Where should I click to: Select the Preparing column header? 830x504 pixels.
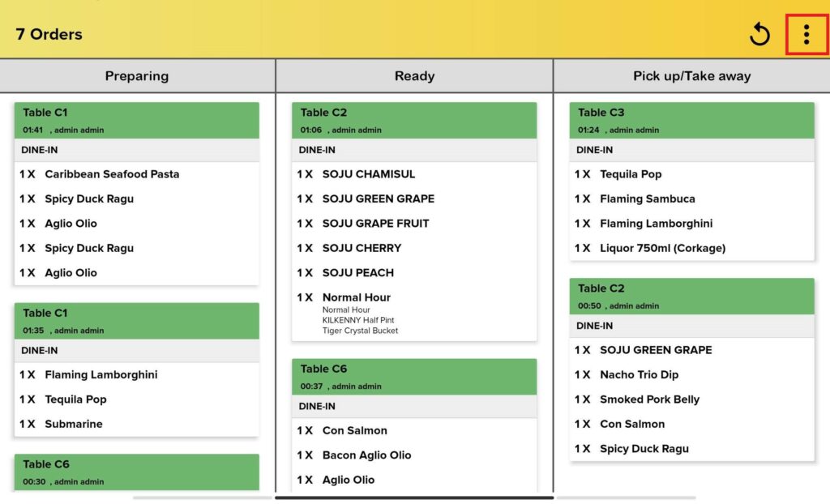tap(137, 75)
